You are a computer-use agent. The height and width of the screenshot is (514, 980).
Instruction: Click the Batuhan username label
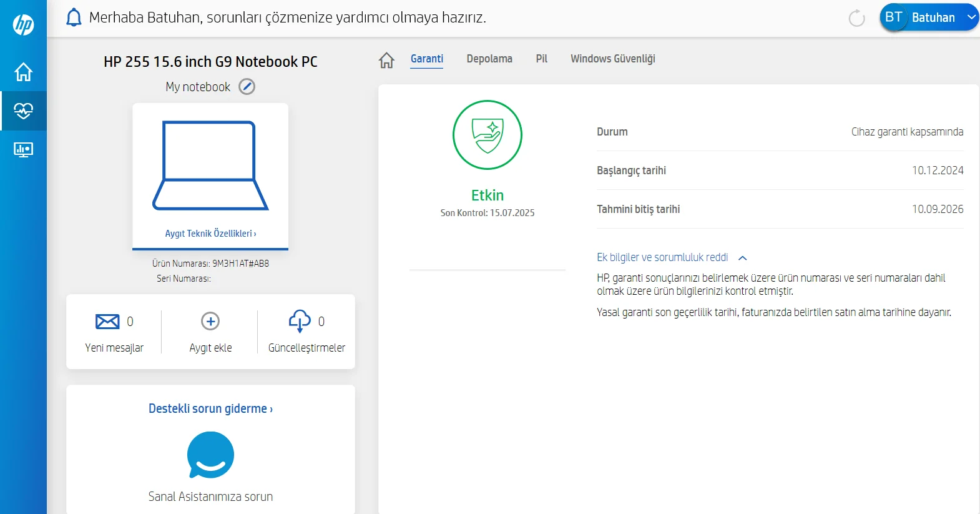(933, 17)
